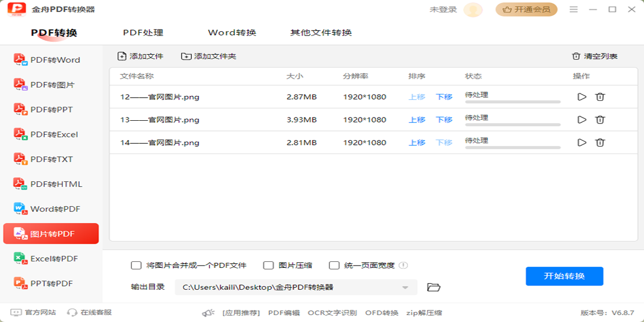The width and height of the screenshot is (644, 322).
Task: Click the 分辨率 column header
Action: [x=356, y=76]
